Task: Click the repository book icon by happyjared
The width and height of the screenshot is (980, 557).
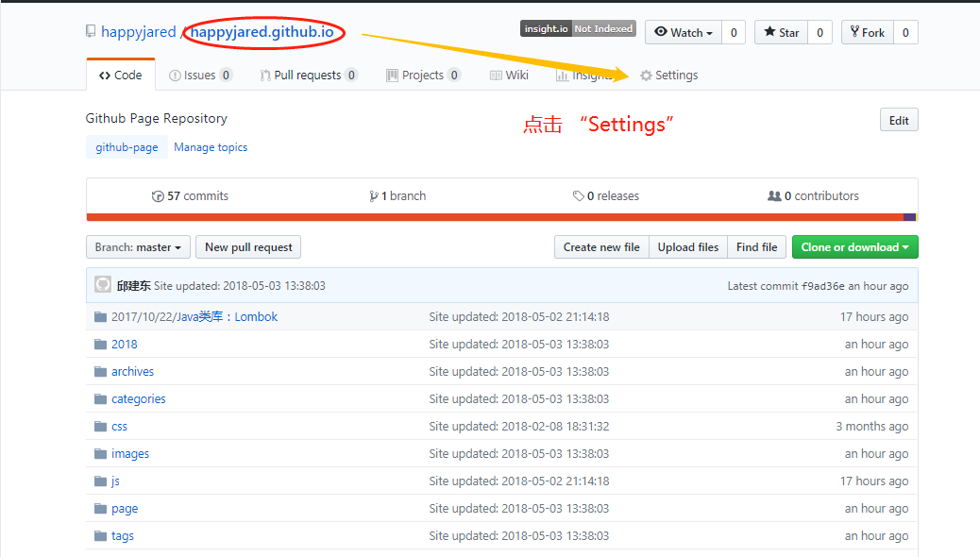Action: pos(91,31)
